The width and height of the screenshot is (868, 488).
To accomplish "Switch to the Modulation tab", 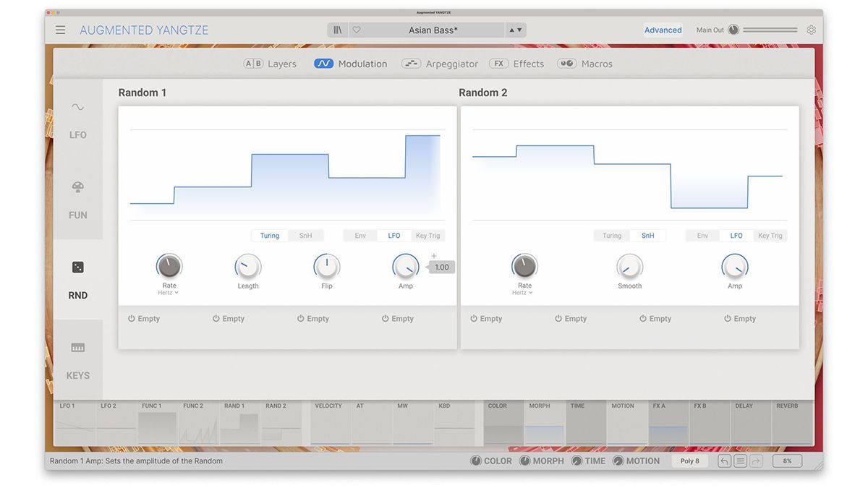I will click(351, 64).
